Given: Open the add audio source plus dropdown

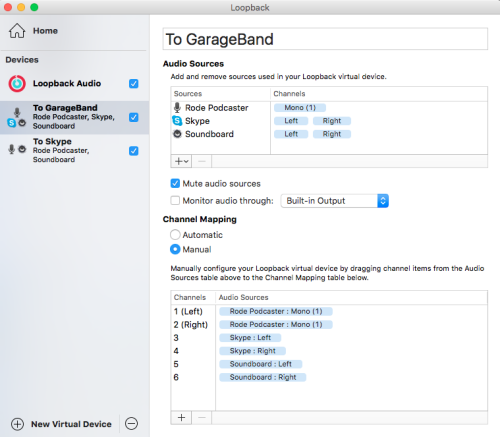Looking at the screenshot, I should tap(182, 161).
